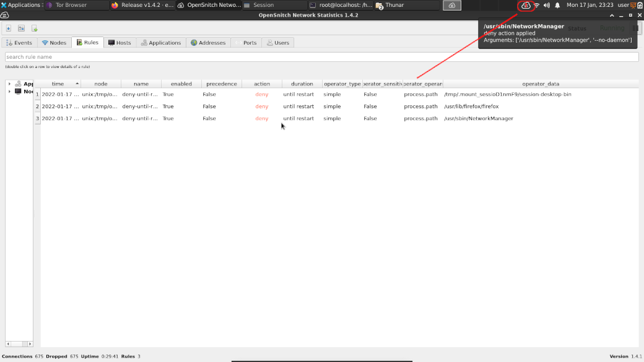Click the user name in the panel
The width and height of the screenshot is (644, 362).
click(x=623, y=5)
